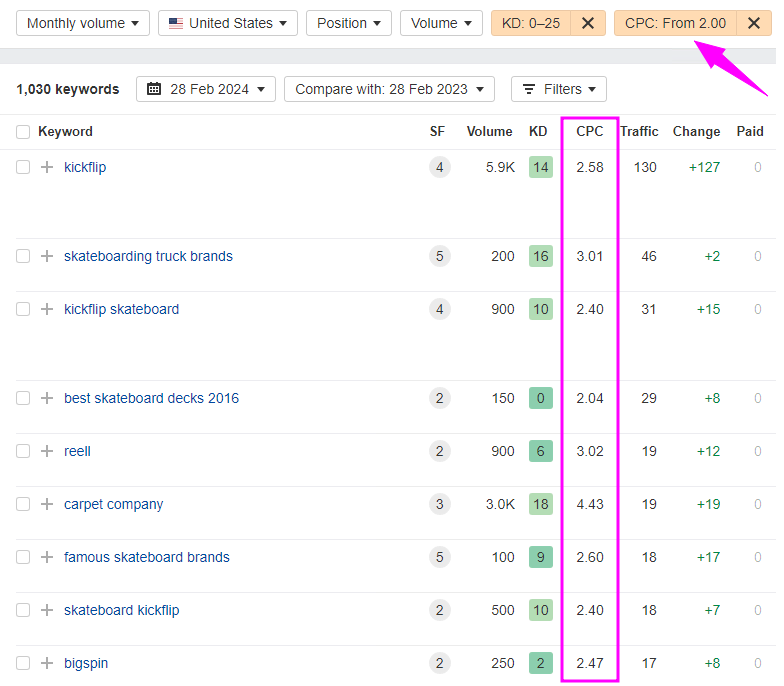Sort by the Traffic column header
This screenshot has height=686, width=784.
(639, 131)
